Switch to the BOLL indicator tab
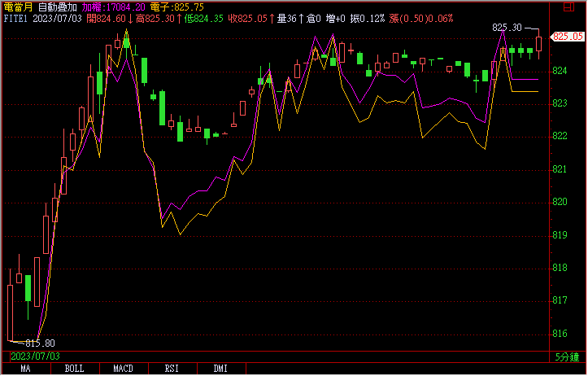The width and height of the screenshot is (588, 376). [74, 369]
